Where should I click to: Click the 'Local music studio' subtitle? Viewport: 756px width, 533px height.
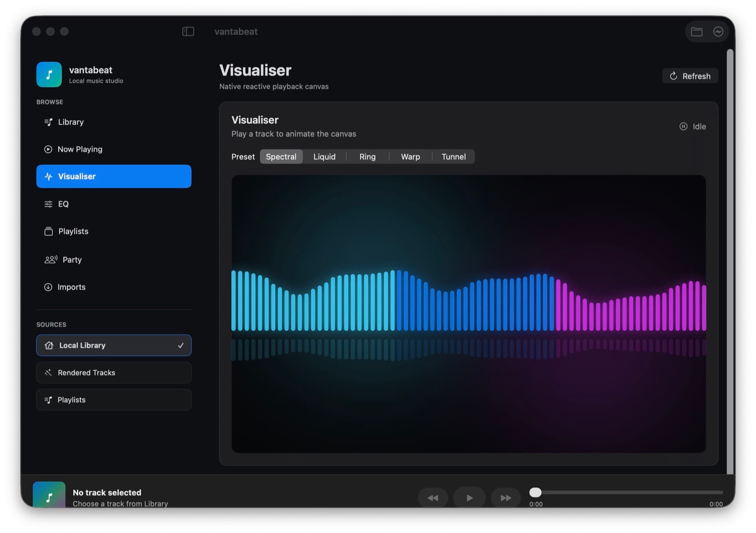[x=96, y=81]
